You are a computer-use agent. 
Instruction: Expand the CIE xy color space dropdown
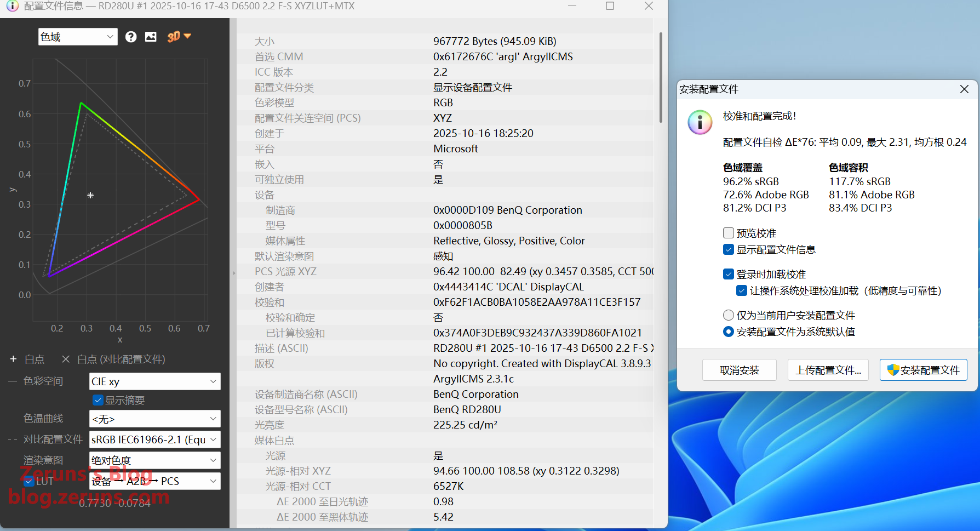point(154,381)
